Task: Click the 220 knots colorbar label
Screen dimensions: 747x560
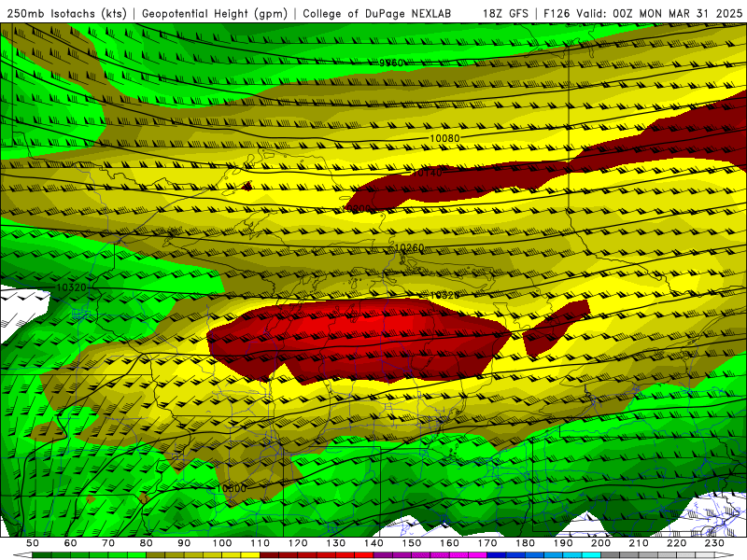Action: coord(676,543)
